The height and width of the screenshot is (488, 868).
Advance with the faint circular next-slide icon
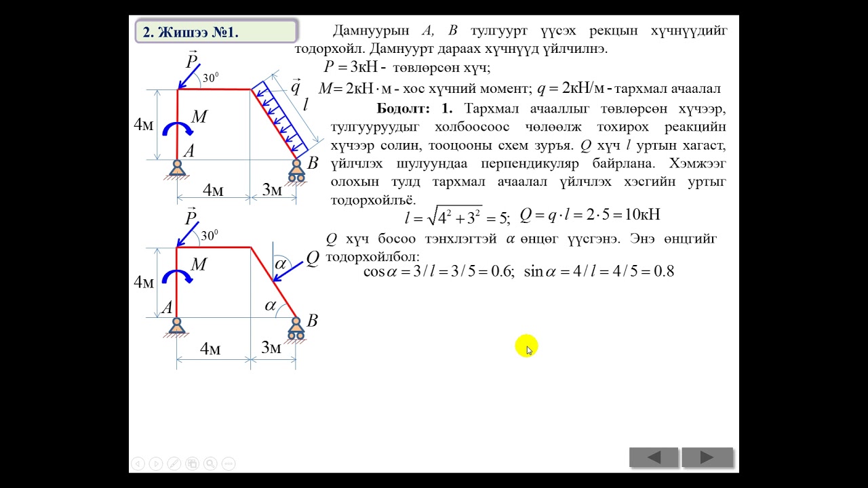156,464
